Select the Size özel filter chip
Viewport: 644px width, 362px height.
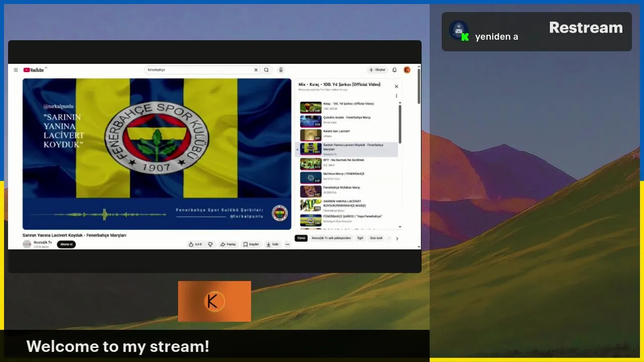coord(376,238)
